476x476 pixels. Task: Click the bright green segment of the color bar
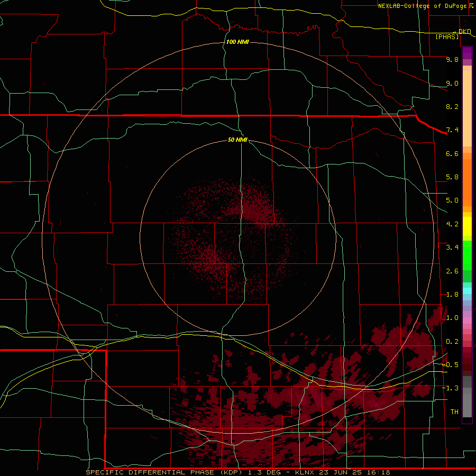pyautogui.click(x=467, y=256)
